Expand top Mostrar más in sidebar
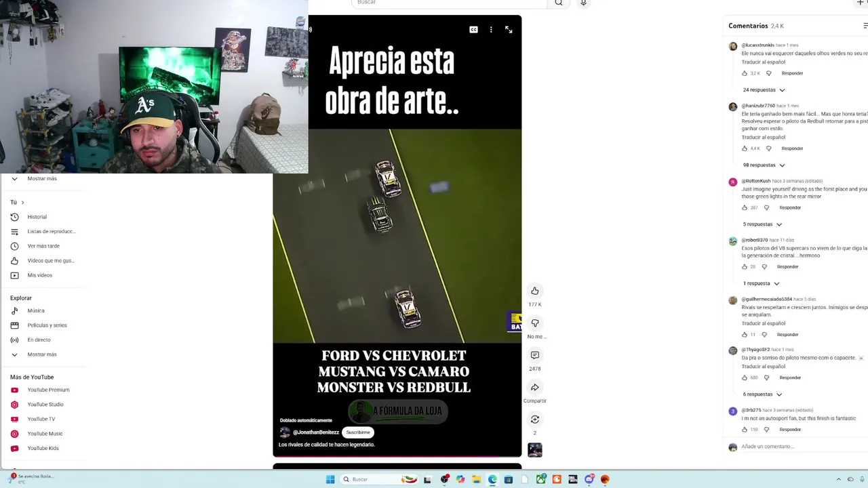The image size is (868, 488). pyautogui.click(x=43, y=179)
